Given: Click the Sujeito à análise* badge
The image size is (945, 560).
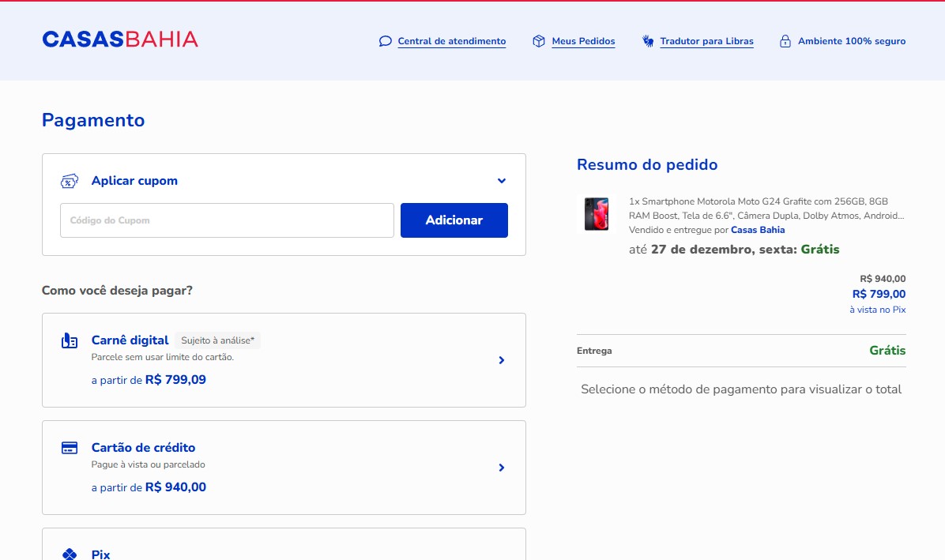Looking at the screenshot, I should click(217, 340).
